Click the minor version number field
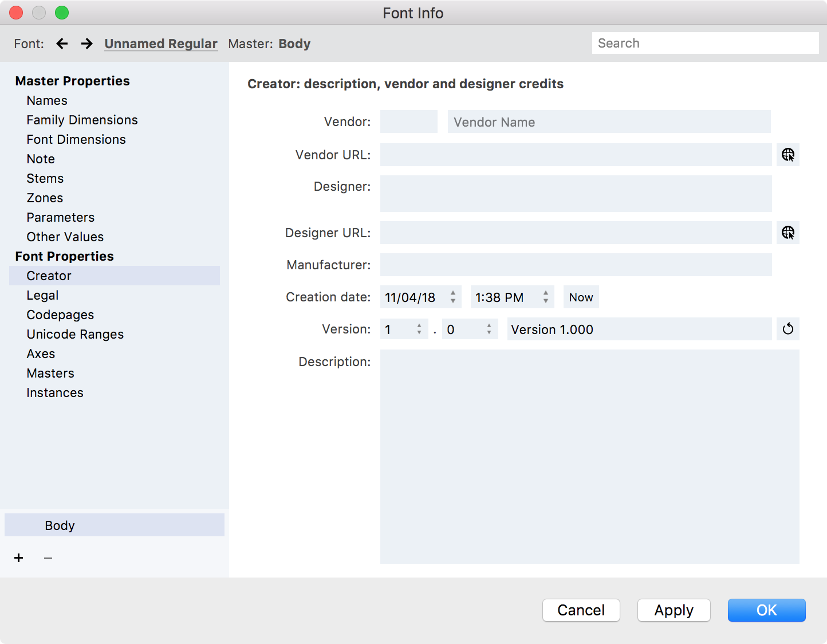This screenshot has height=644, width=827. coord(470,329)
